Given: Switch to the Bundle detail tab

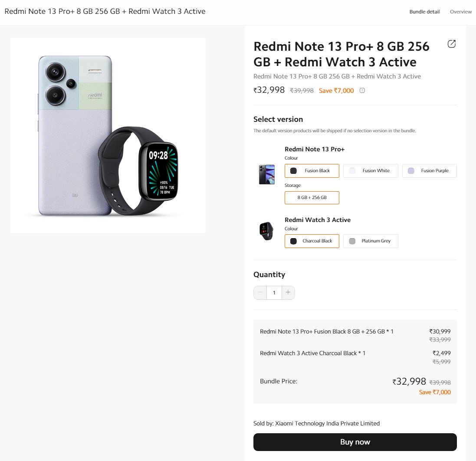Looking at the screenshot, I should (424, 12).
